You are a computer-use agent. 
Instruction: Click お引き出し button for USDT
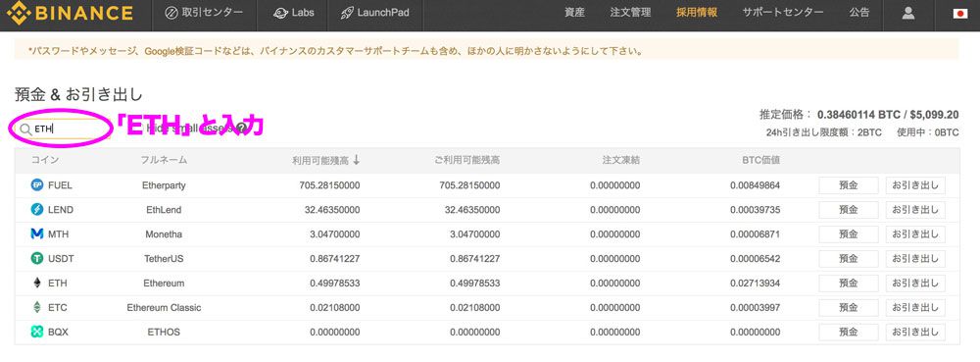(915, 258)
